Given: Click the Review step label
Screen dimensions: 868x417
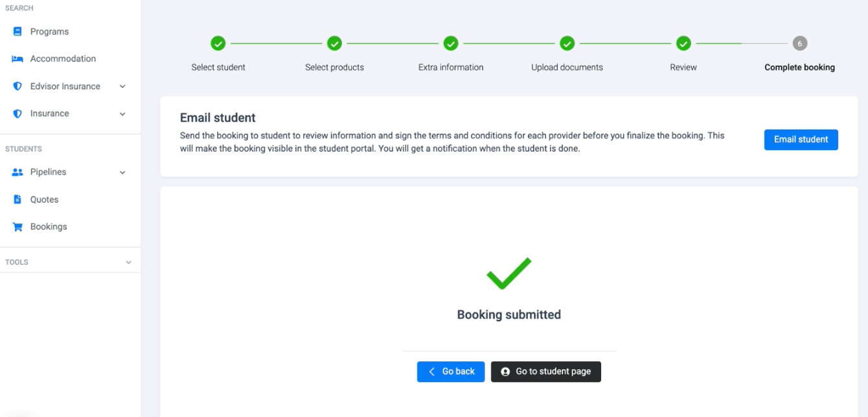Looking at the screenshot, I should 683,67.
